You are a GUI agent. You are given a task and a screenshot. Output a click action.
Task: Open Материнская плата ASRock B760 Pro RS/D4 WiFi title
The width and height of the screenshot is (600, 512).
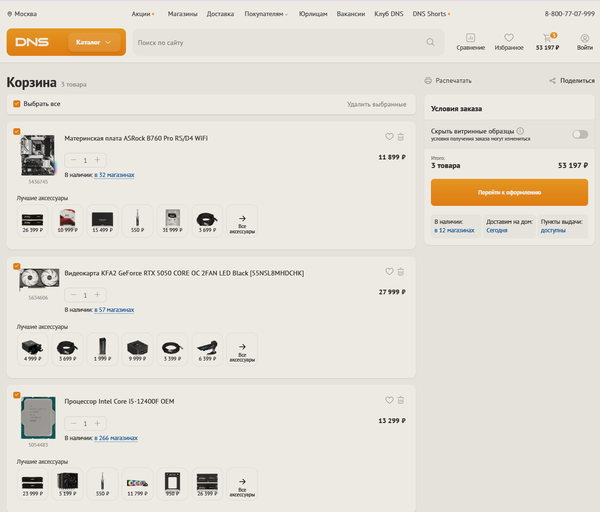[x=136, y=138]
